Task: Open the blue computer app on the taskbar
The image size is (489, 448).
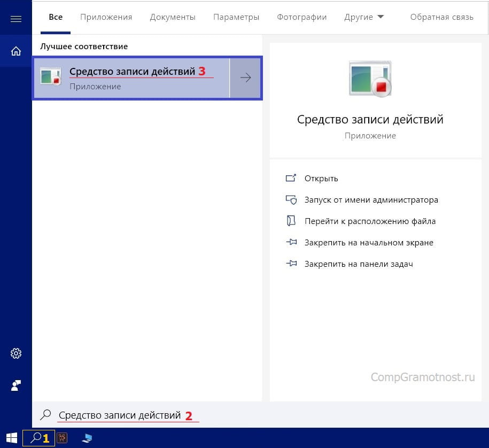Action: [x=87, y=438]
